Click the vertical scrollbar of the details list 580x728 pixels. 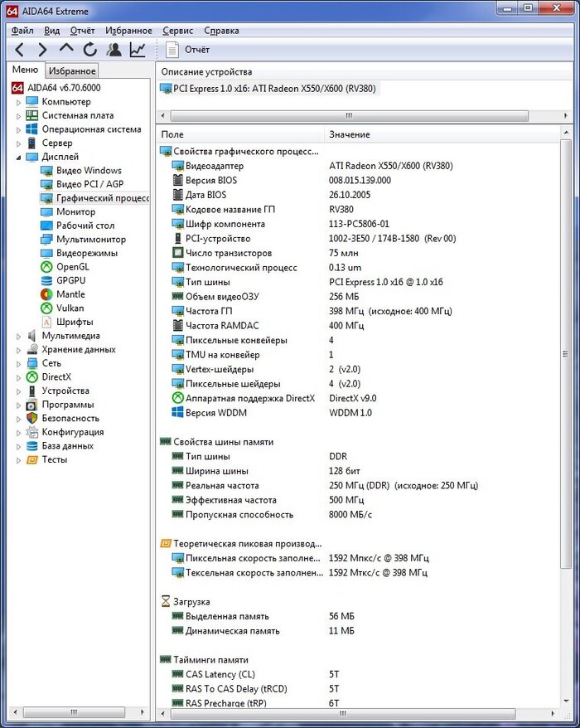pos(567,332)
